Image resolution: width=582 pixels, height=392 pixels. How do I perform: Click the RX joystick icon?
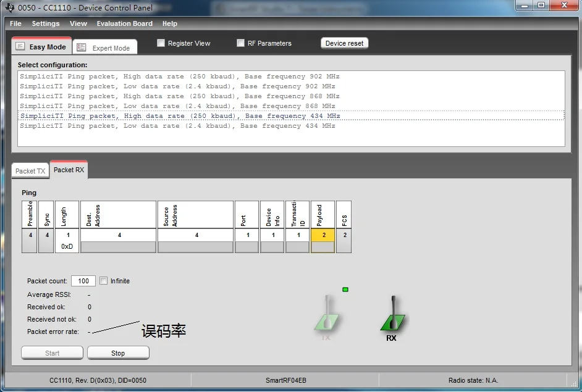[393, 314]
